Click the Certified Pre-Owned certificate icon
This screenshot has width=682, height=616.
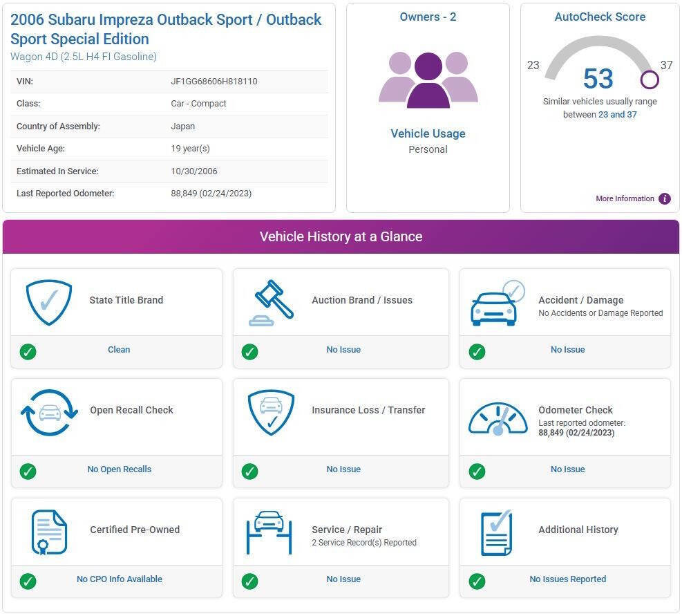coord(49,532)
